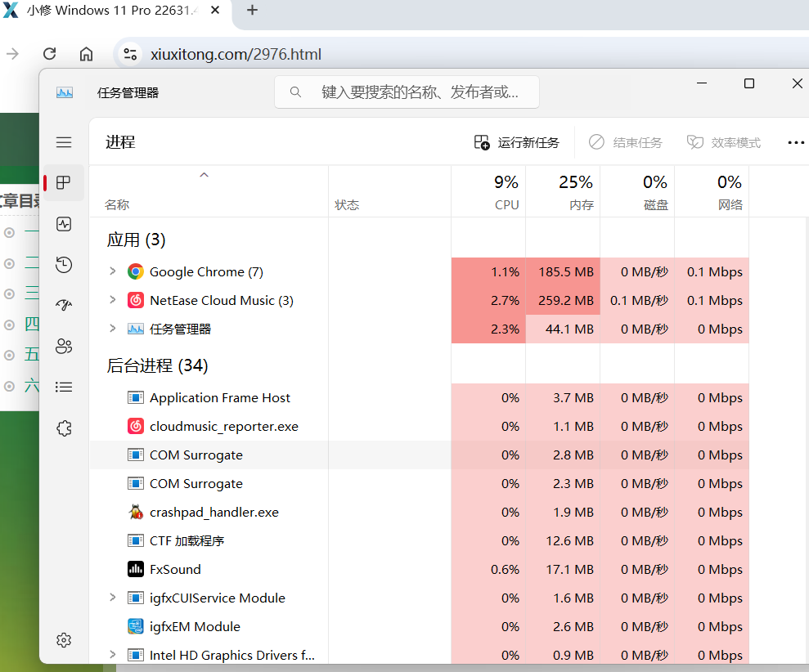This screenshot has width=809, height=672.
Task: Select crashpad_handler.exe process name
Action: [x=214, y=512]
